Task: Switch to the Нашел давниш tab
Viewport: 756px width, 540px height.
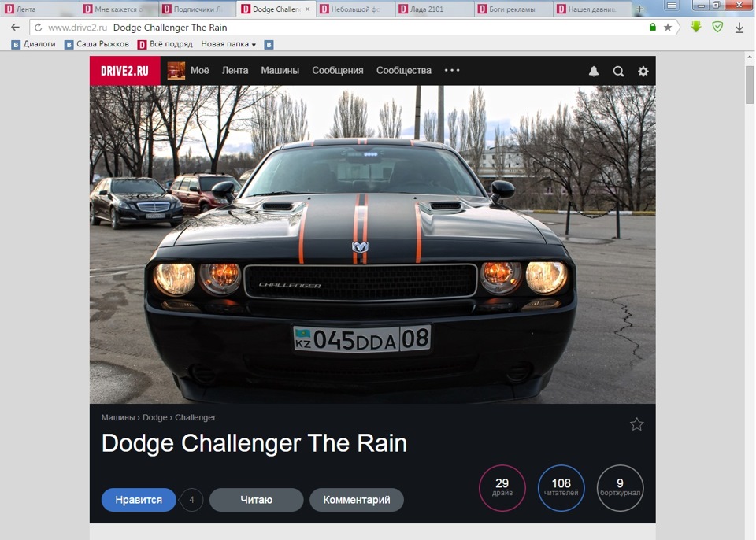Action: click(592, 9)
